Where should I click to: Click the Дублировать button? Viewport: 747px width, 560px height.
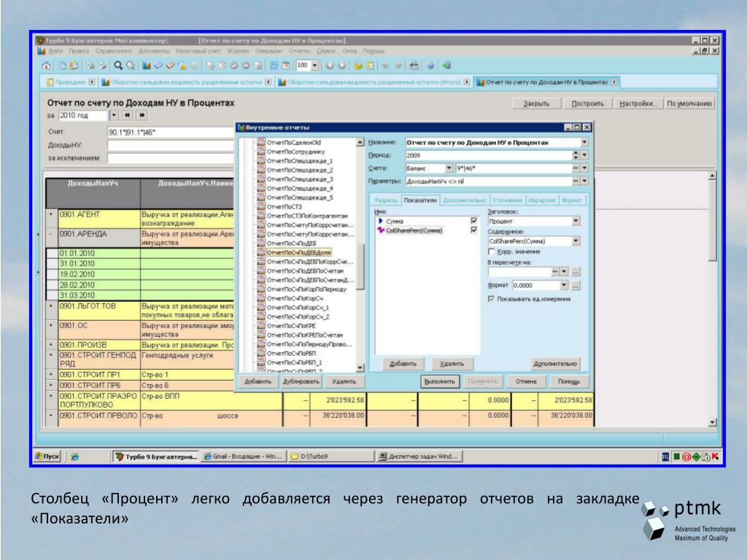(301, 381)
